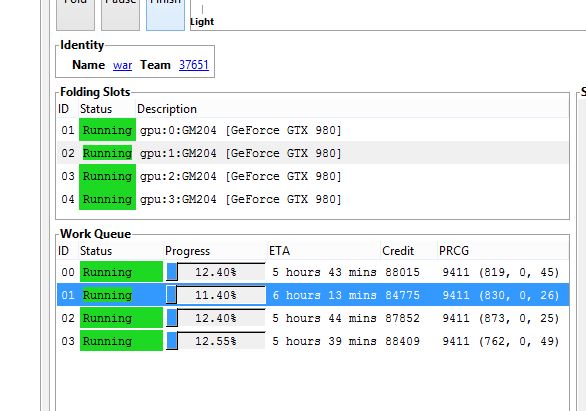Click PRCG '9411 (873, 0, 25)'
The height and width of the screenshot is (411, 586).
pos(501,318)
